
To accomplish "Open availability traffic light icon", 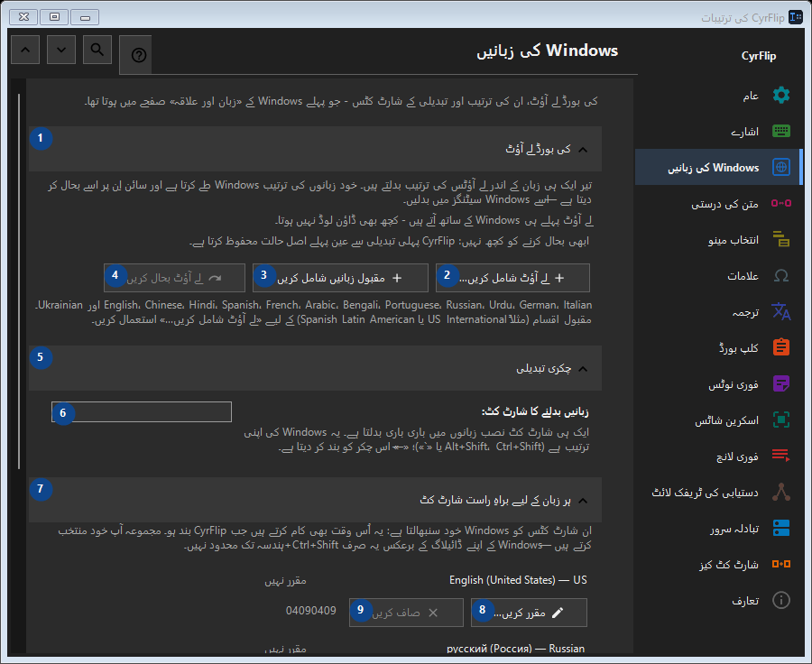I will pyautogui.click(x=781, y=492).
